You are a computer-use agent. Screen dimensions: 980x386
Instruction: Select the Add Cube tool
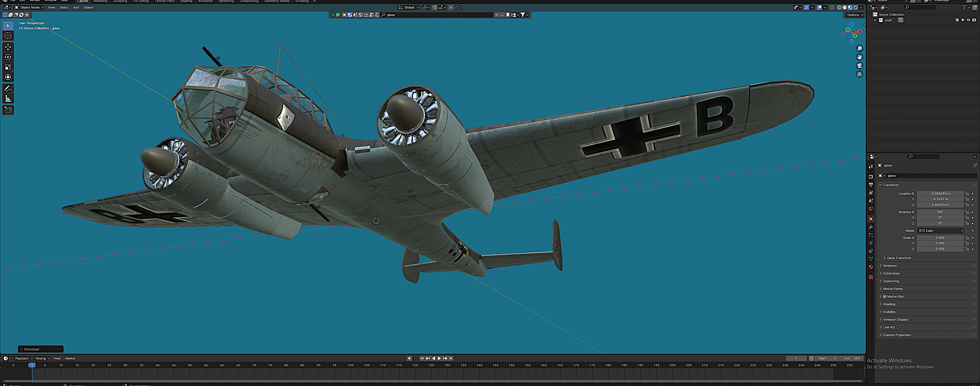[x=8, y=110]
